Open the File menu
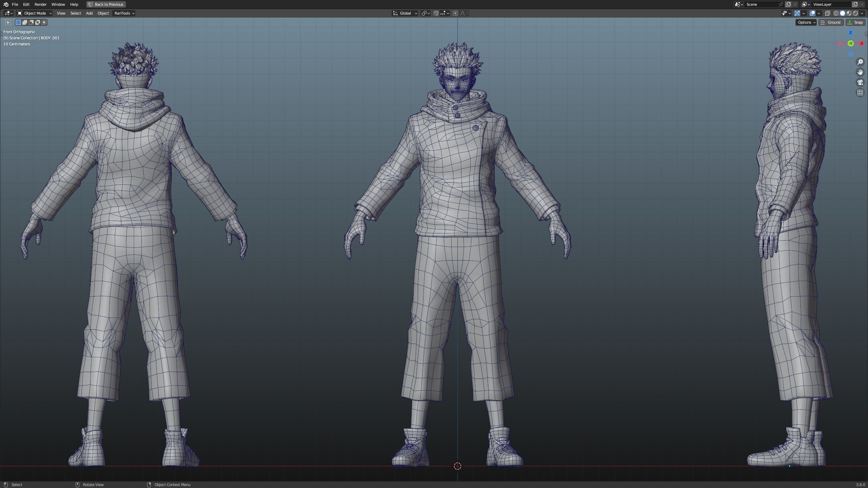Viewport: 868px width, 488px height. [15, 4]
